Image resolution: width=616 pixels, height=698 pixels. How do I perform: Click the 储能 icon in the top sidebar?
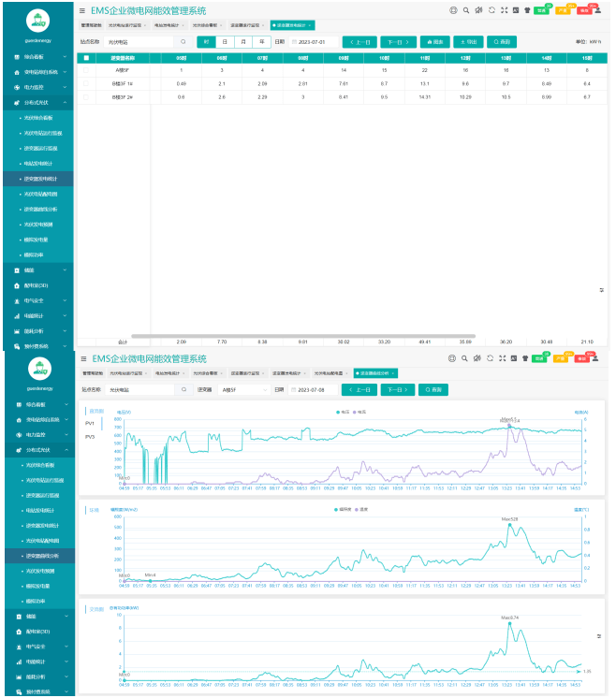17,269
